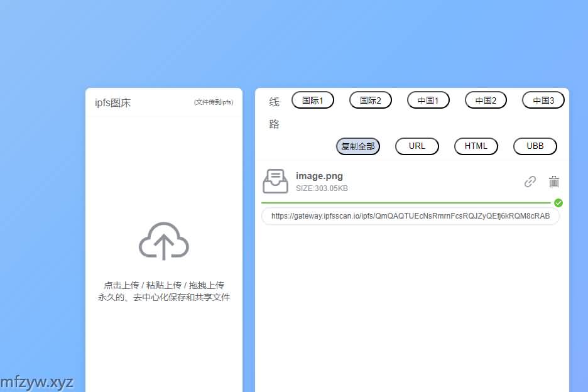Switch to the 国际2 gateway line
The height and width of the screenshot is (392, 588).
[x=370, y=101]
